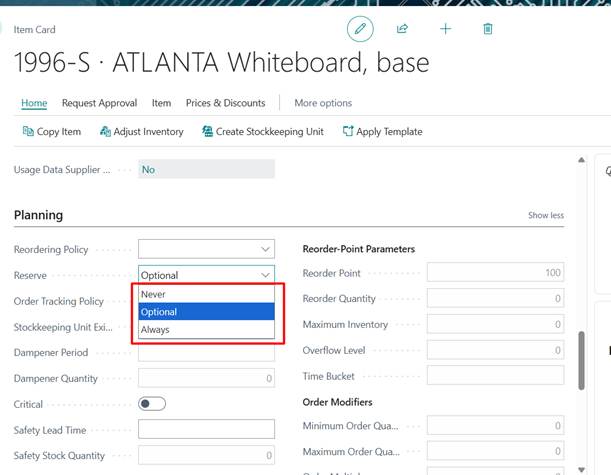
Task: Click the scrollbar up arrow
Action: click(581, 160)
